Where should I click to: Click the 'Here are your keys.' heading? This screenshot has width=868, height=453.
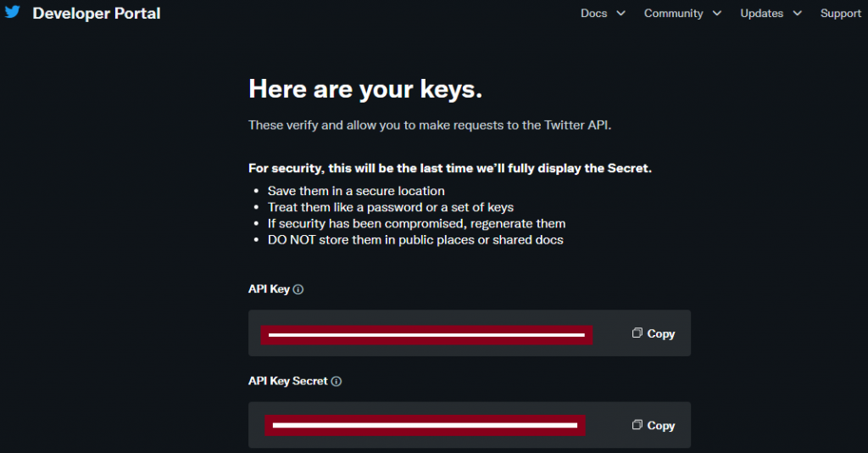tap(365, 89)
